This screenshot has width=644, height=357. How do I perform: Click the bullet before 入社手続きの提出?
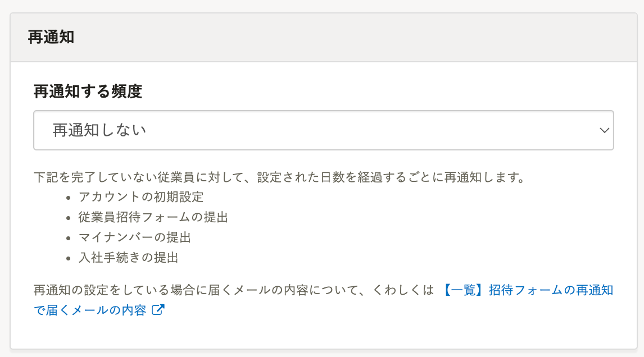click(69, 258)
